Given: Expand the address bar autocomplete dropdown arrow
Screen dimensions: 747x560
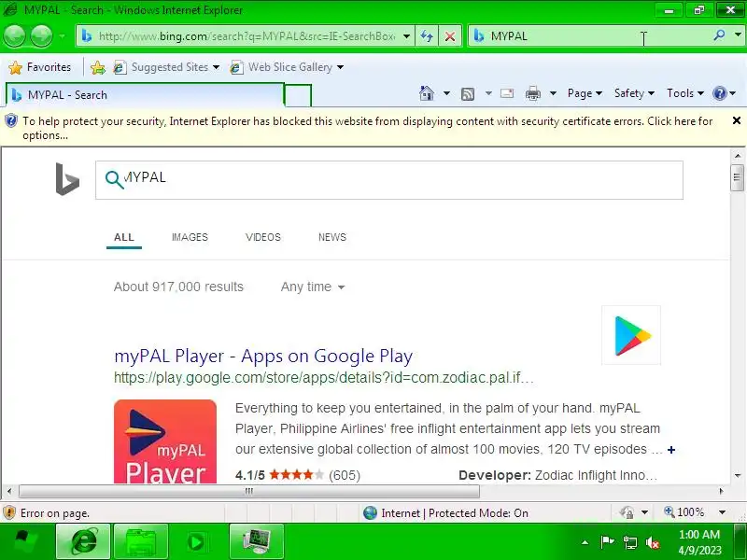Looking at the screenshot, I should click(x=406, y=36).
